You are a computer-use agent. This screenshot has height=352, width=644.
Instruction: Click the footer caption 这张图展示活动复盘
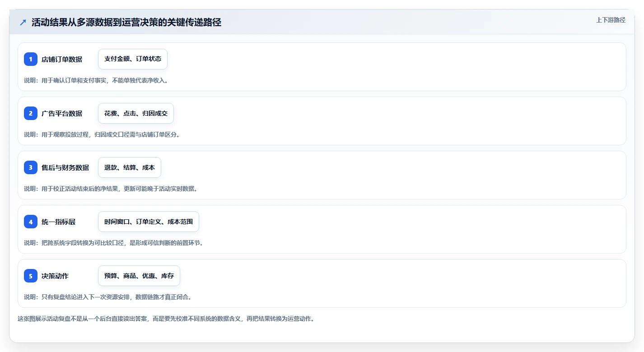(x=44, y=319)
